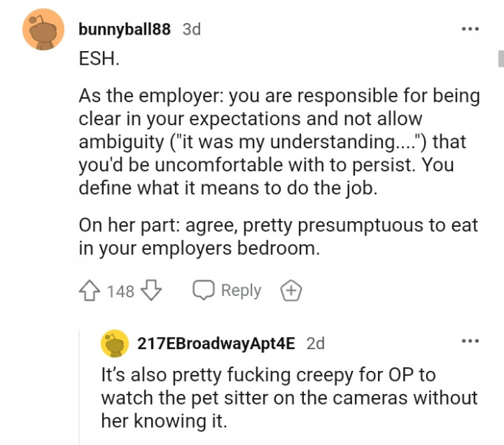Click the Reply button under the ESH comment
504x445 pixels.
pyautogui.click(x=240, y=290)
